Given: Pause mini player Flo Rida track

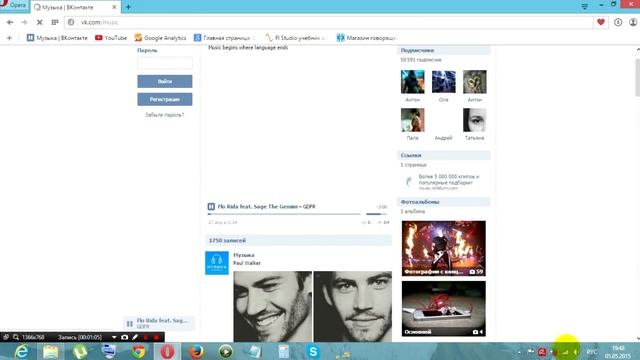Looking at the screenshot, I should click(130, 324).
